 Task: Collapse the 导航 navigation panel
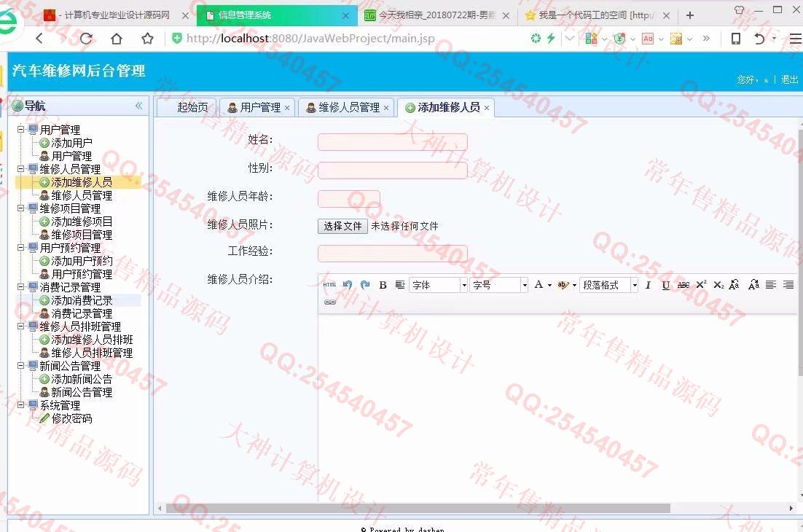click(x=138, y=106)
